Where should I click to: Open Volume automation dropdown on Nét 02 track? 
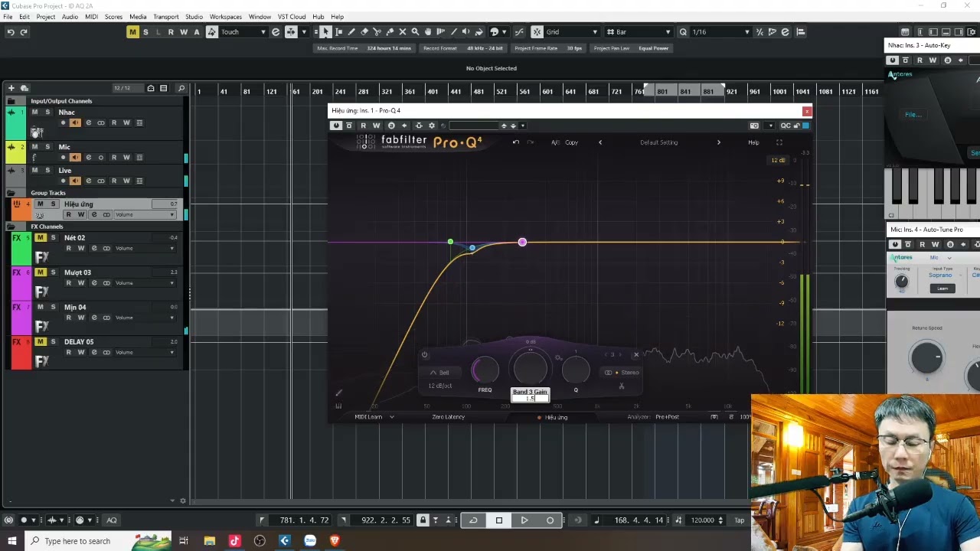[145, 249]
